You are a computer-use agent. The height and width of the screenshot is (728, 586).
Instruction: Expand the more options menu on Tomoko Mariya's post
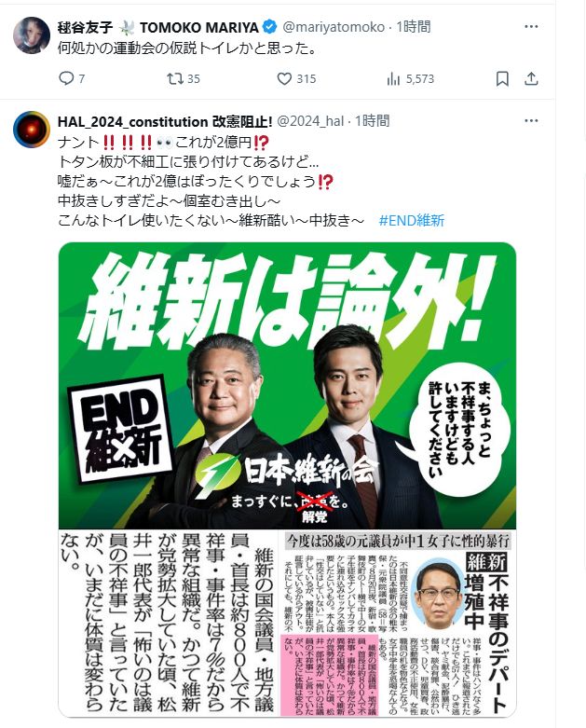coord(531,27)
